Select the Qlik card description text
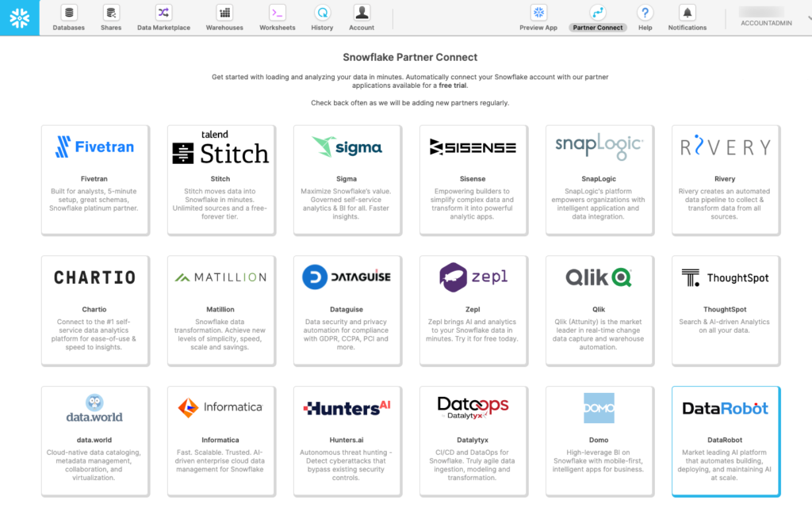Image resolution: width=812 pixels, height=515 pixels. (x=598, y=334)
